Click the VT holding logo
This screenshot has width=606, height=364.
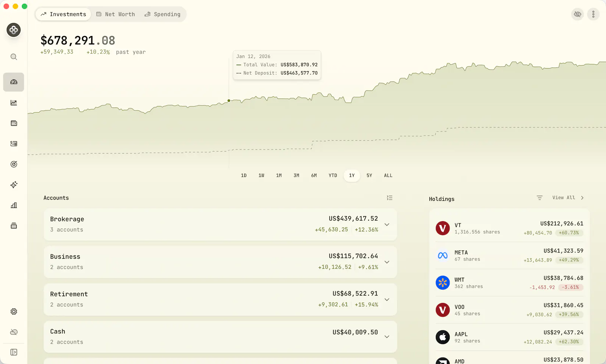pos(442,228)
